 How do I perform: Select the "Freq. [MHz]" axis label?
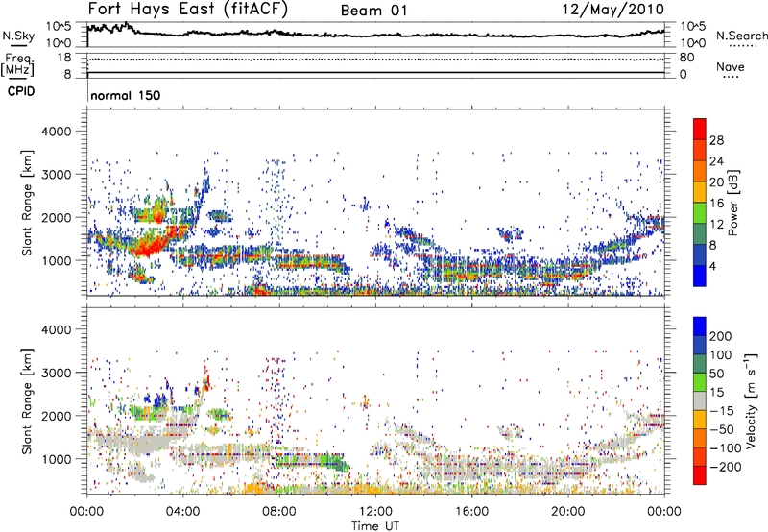[x=18, y=65]
